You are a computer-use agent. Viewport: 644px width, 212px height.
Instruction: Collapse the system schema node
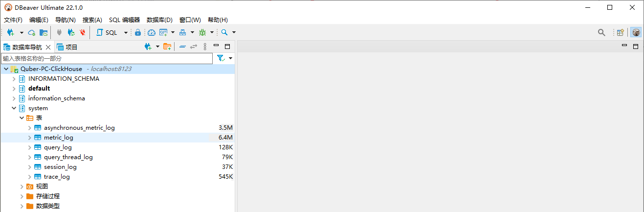coord(14,108)
